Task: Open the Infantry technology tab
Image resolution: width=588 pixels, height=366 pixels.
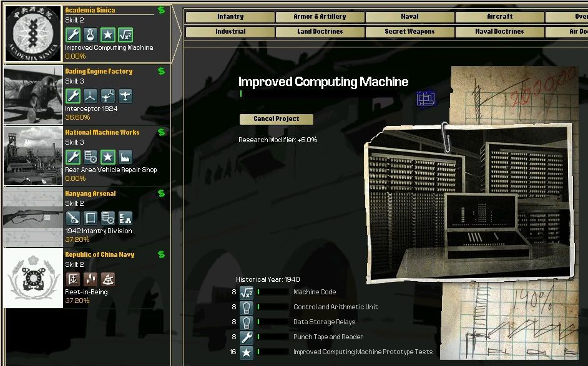Action: coord(230,17)
